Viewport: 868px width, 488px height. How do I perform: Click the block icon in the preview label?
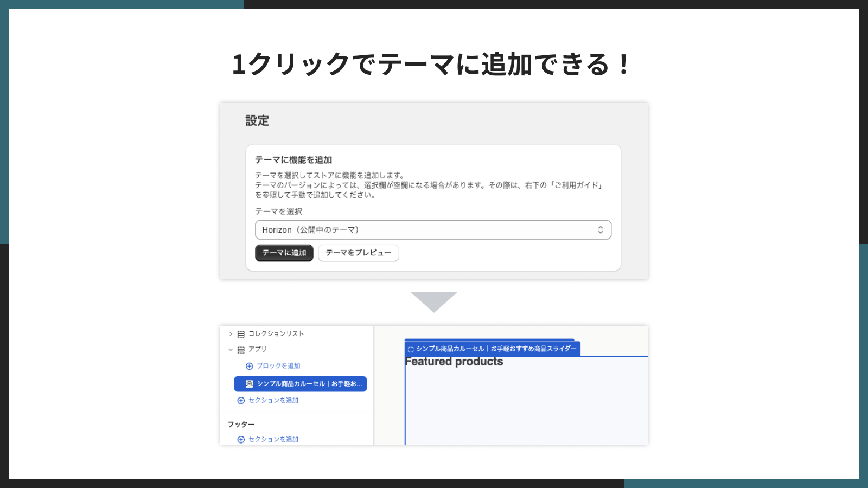[x=411, y=349]
